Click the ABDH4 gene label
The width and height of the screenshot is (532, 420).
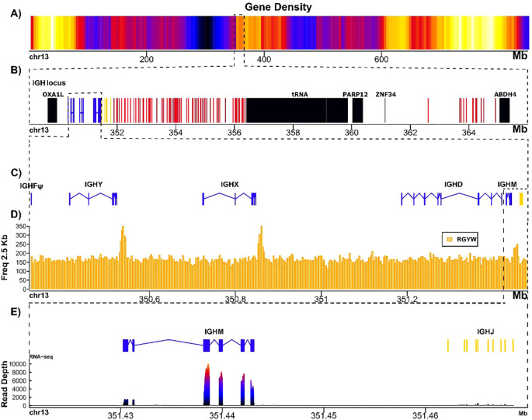tap(505, 94)
